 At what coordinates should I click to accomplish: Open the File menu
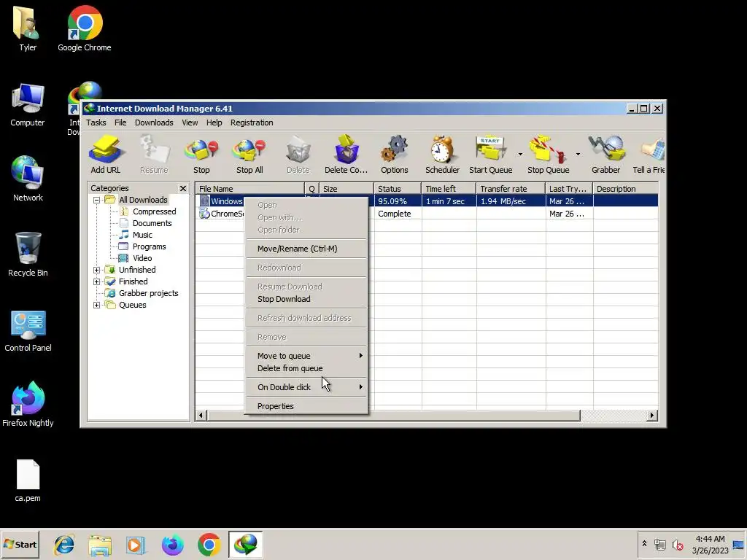120,122
